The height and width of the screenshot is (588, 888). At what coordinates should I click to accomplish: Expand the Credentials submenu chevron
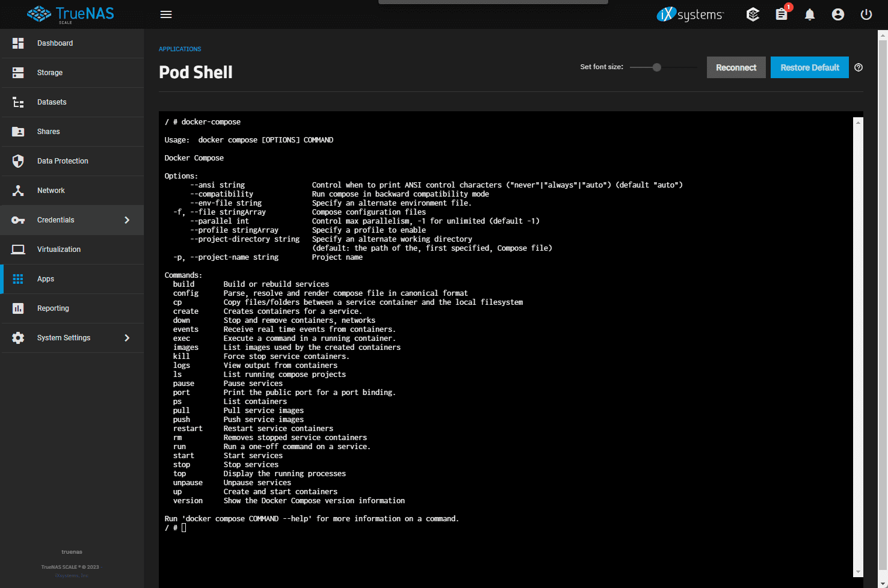pyautogui.click(x=127, y=220)
